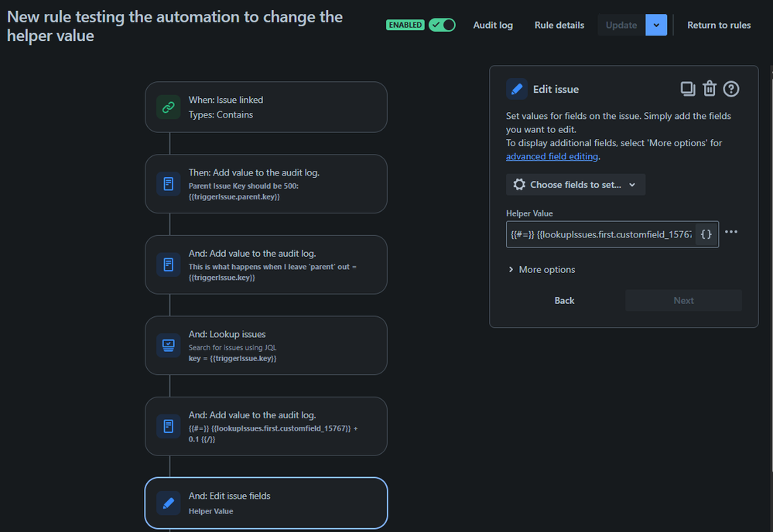Viewport: 773px width, 532px height.
Task: Click the ENABLED status badge
Action: coord(405,25)
